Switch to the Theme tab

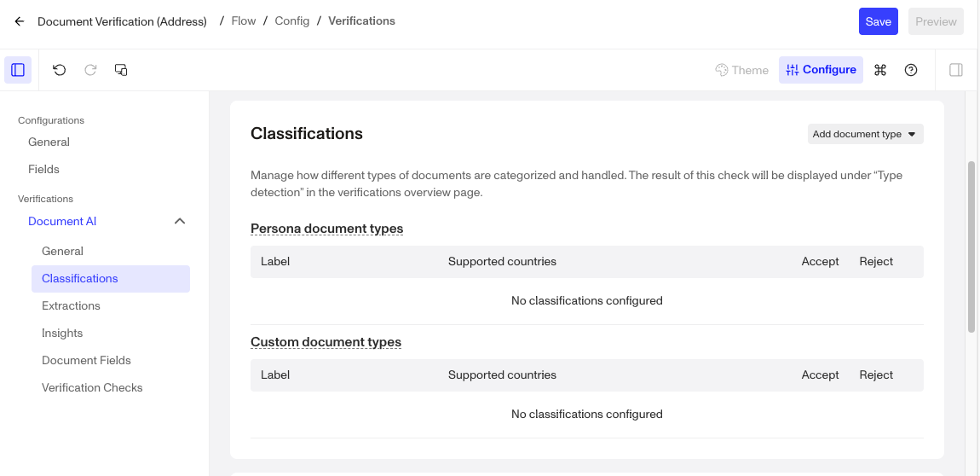coord(742,70)
